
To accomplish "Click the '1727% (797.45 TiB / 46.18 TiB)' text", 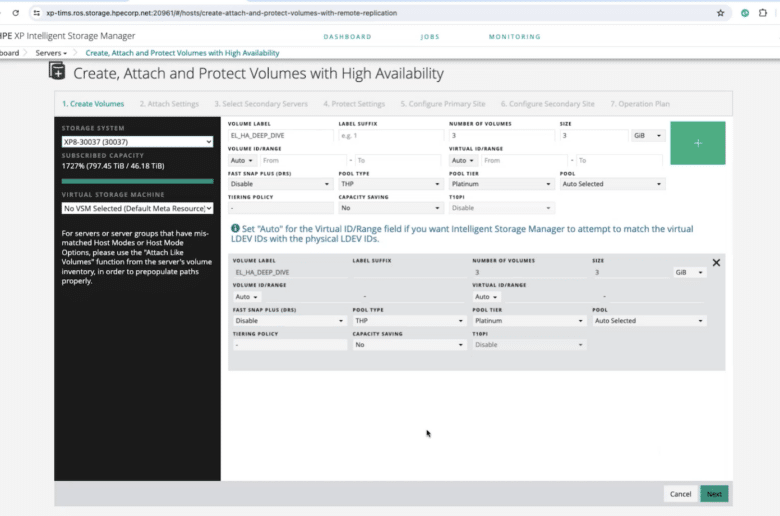I will (113, 166).
